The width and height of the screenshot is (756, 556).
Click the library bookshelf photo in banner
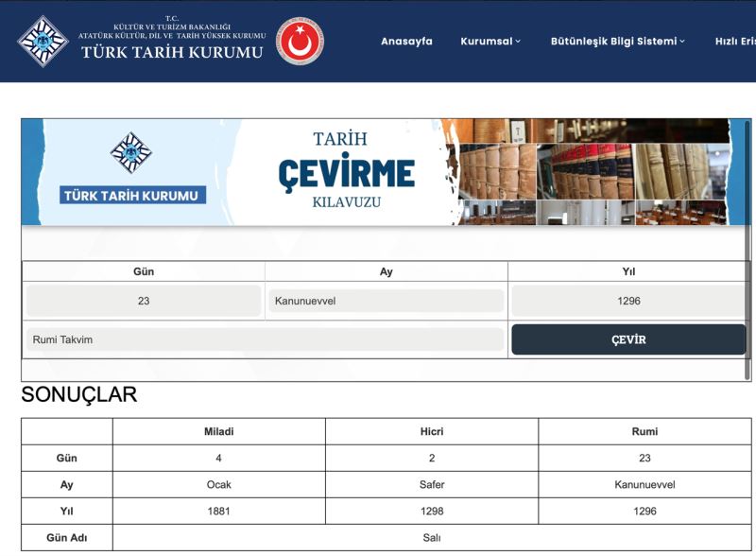(593, 171)
